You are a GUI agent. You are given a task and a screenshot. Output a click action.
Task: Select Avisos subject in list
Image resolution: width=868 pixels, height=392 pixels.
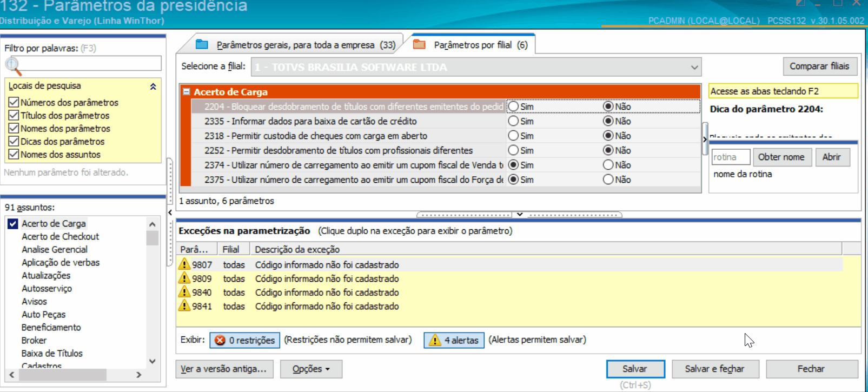[x=34, y=301]
